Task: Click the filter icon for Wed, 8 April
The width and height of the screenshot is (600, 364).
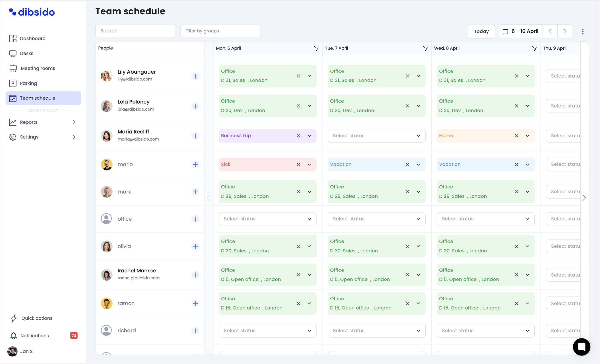Action: 534,48
